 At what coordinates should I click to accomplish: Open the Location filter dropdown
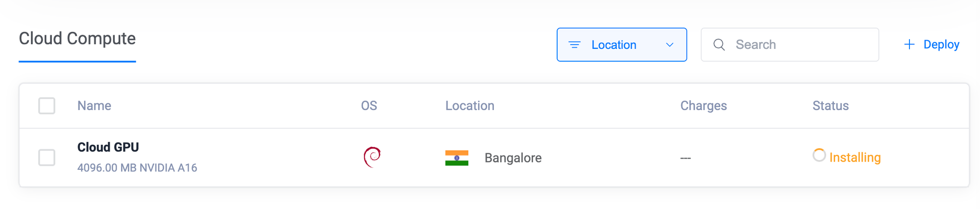click(x=613, y=45)
